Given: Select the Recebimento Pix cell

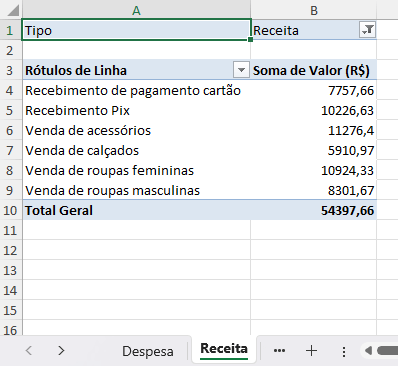Looking at the screenshot, I should tap(136, 110).
